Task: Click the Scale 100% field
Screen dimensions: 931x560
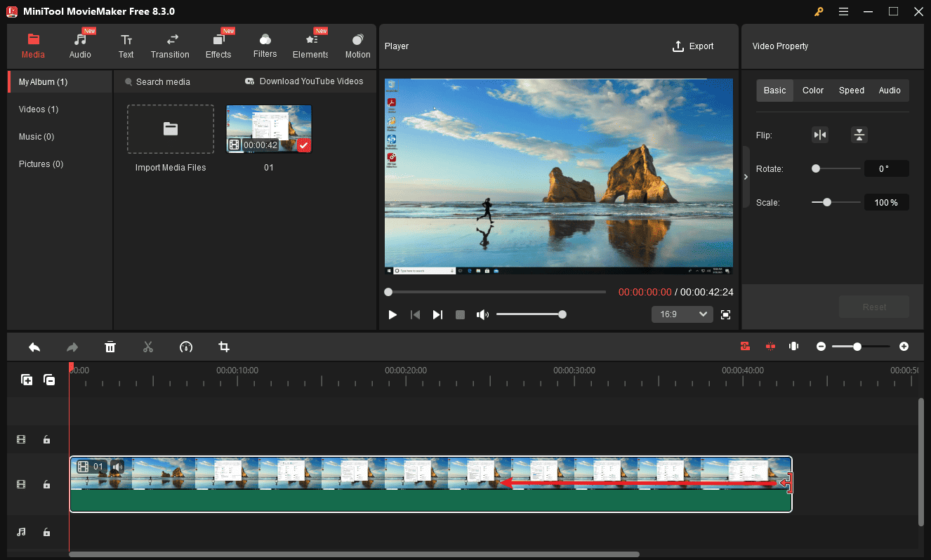Action: 887,202
